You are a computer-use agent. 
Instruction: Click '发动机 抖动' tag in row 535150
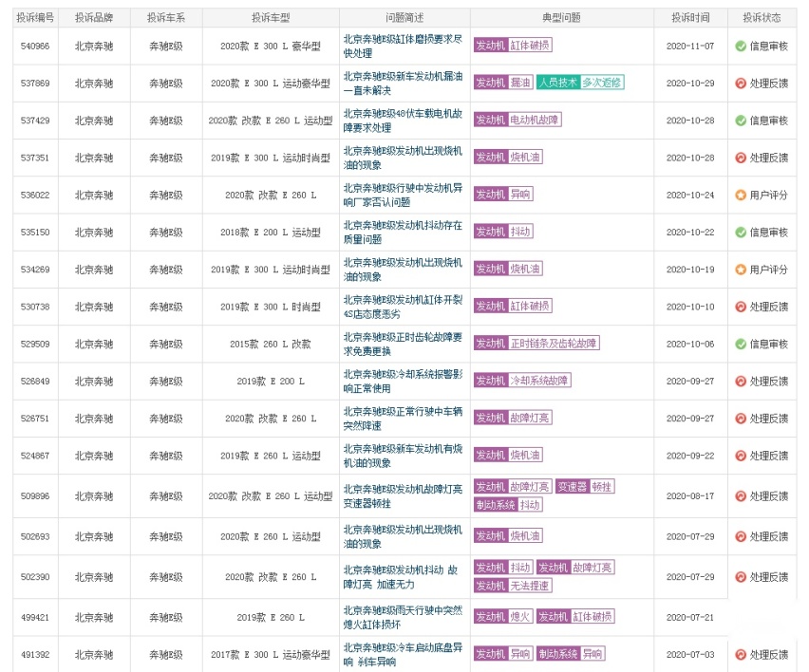[503, 231]
